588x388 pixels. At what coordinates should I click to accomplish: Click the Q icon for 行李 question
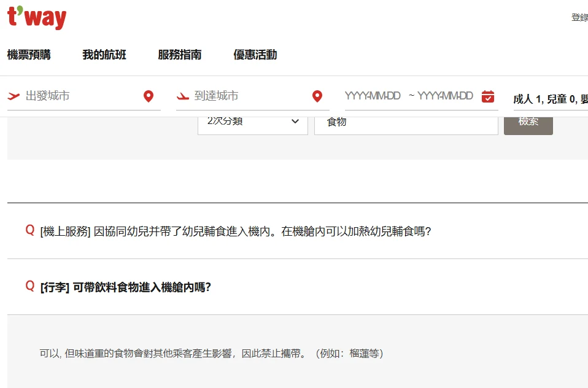point(30,286)
